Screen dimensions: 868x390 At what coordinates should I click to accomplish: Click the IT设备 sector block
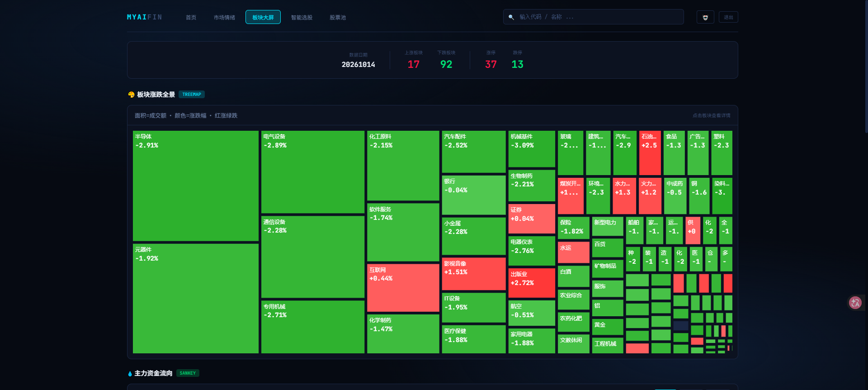point(474,308)
